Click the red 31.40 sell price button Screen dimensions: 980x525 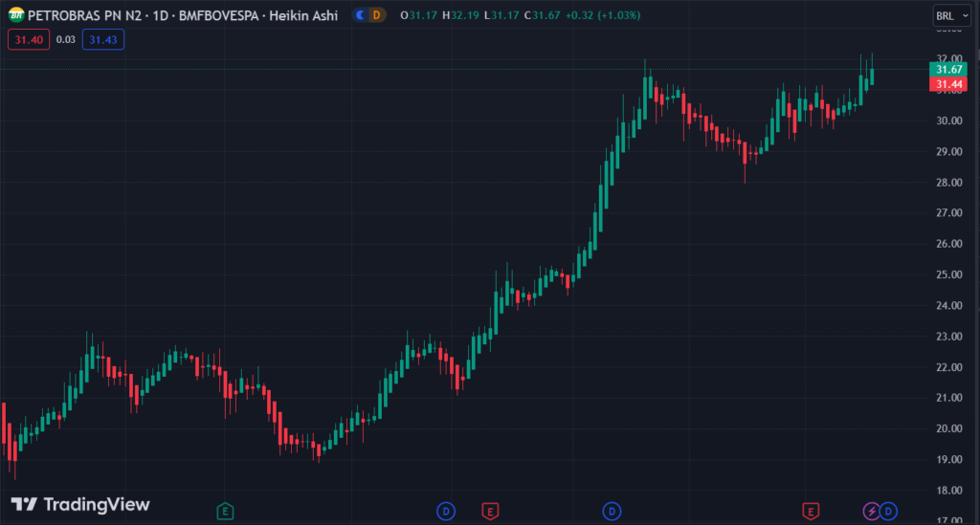(x=29, y=39)
